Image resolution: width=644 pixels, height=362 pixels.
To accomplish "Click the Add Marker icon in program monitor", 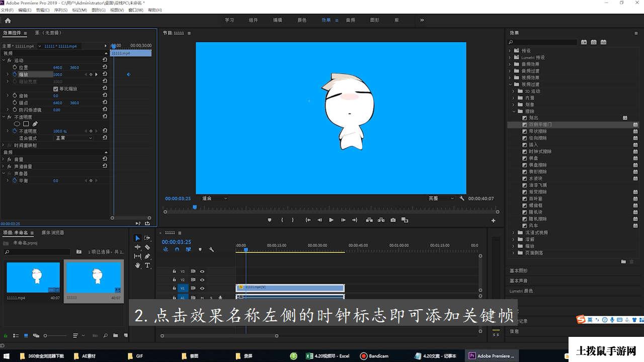I will [269, 220].
